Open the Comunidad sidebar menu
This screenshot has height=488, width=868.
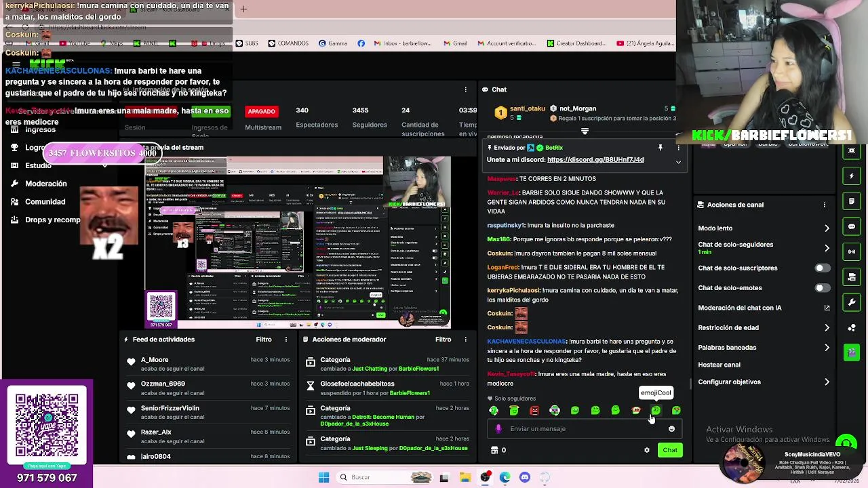click(45, 202)
